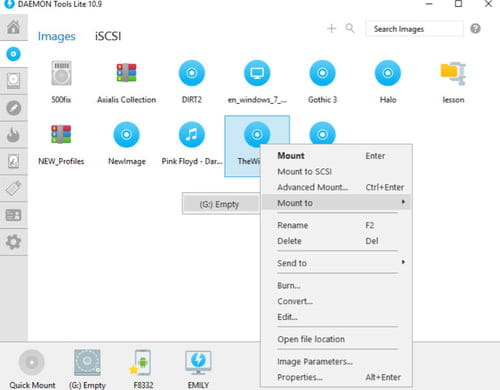This screenshot has height=390, width=500.
Task: Open the virtual drives sidebar icon
Action: tap(13, 81)
